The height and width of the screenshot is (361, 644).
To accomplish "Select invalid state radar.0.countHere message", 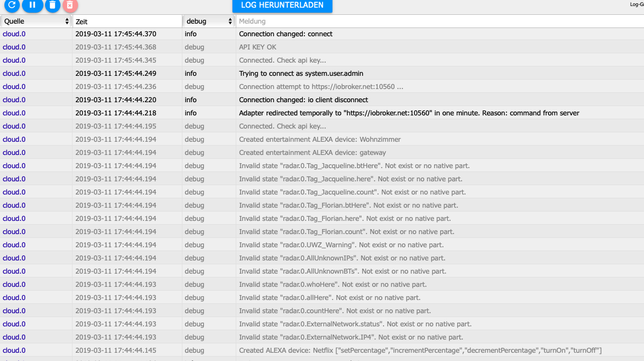I will (335, 311).
